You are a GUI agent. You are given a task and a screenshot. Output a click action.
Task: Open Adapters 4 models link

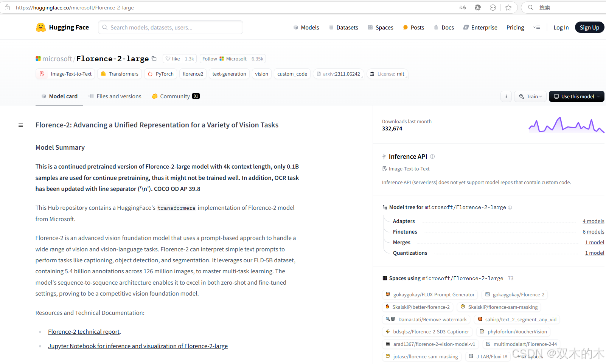(x=593, y=221)
